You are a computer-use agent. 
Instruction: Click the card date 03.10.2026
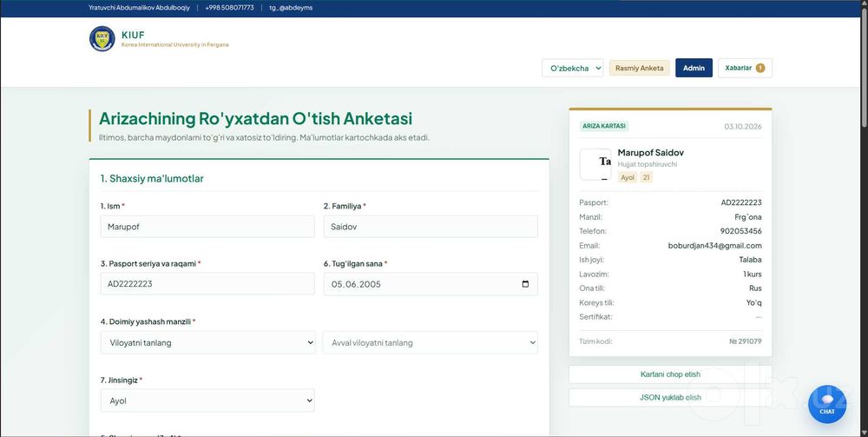743,126
